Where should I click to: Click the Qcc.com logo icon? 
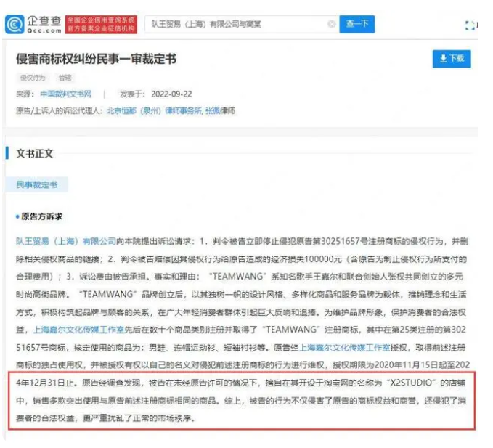[x=15, y=24]
